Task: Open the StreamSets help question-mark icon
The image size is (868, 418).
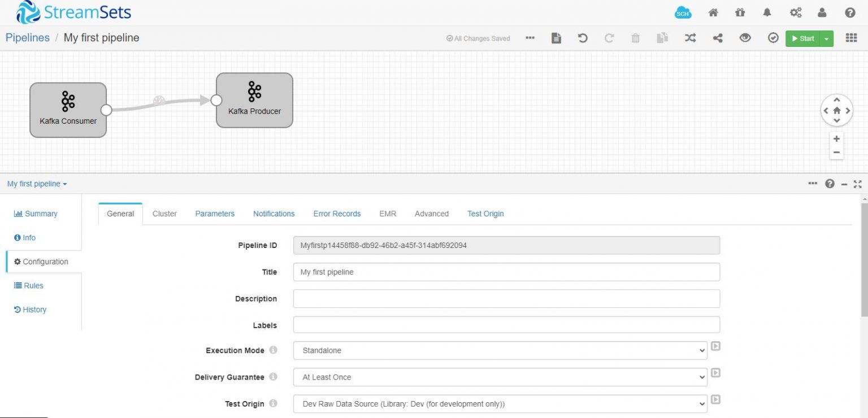Action: click(x=849, y=12)
